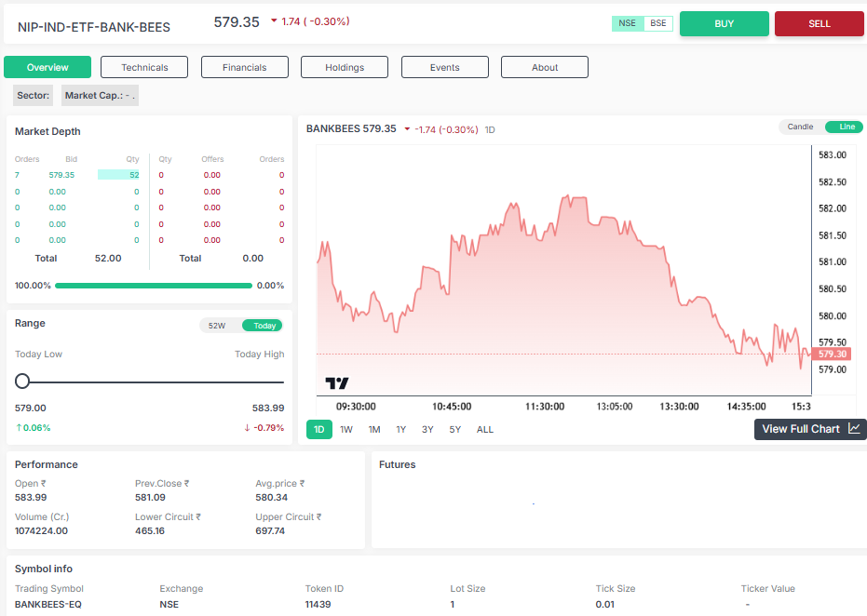Click the red down arrow beside 1.74 in header
The height and width of the screenshot is (616, 867).
pos(274,21)
